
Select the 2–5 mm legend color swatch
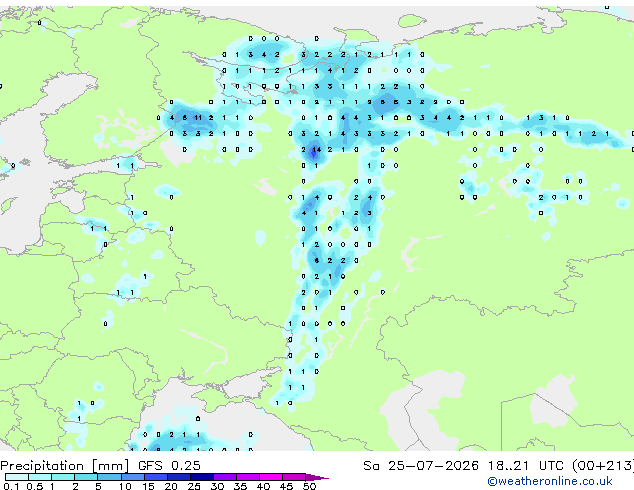tap(86, 477)
